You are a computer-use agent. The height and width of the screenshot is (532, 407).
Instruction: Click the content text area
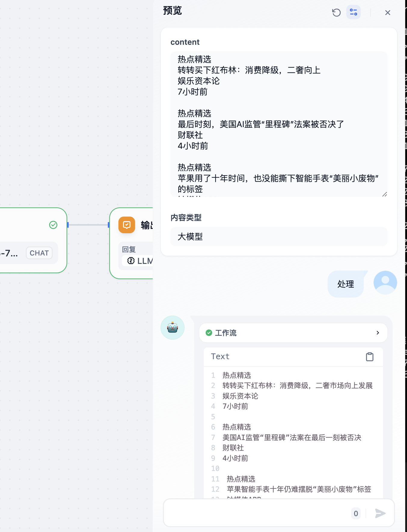click(x=279, y=124)
